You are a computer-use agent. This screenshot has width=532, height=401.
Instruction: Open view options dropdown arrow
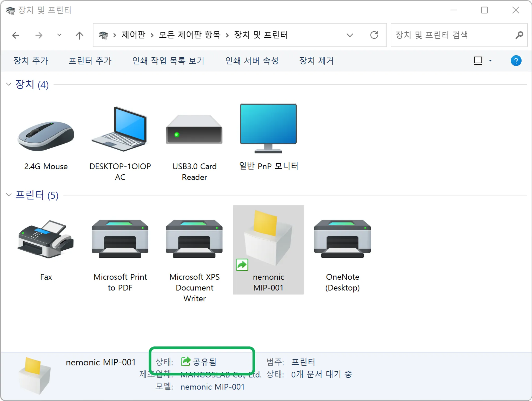[490, 61]
